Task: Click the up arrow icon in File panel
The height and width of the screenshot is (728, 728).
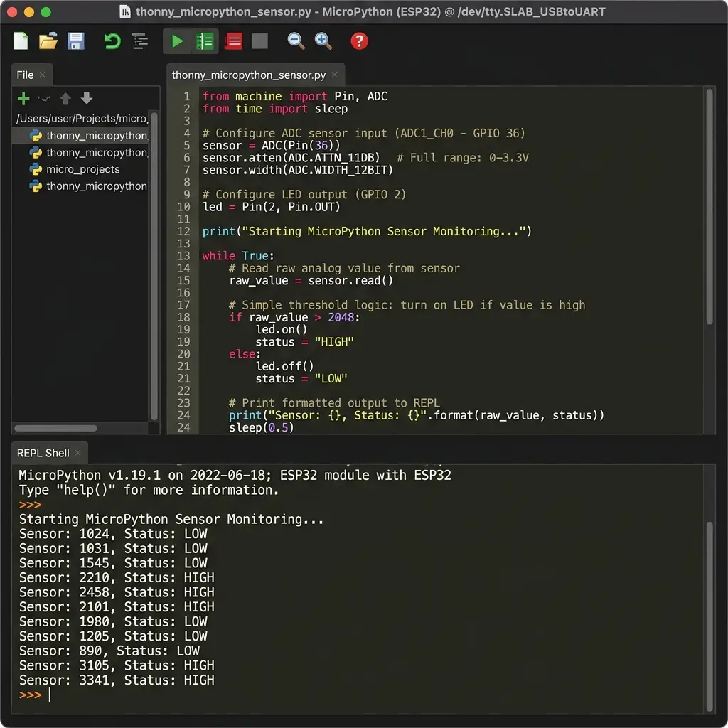Action: pos(65,98)
